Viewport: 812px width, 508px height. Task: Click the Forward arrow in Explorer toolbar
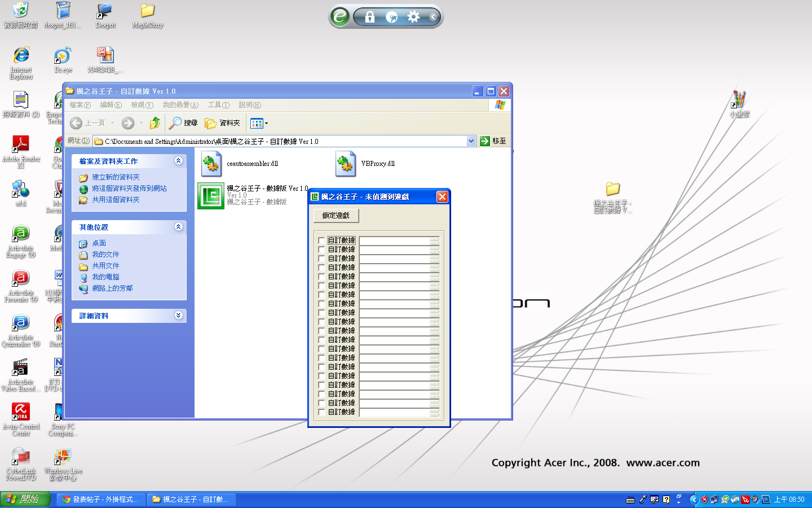(128, 123)
